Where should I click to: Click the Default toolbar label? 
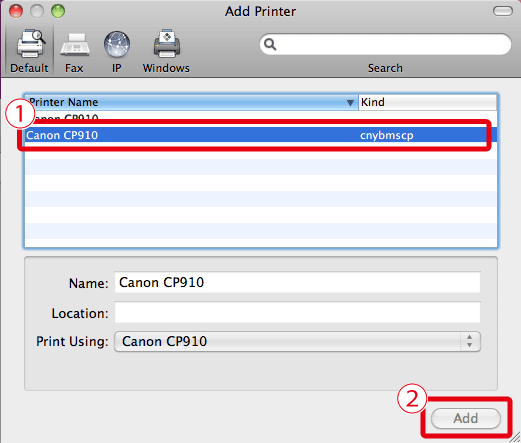[x=29, y=68]
